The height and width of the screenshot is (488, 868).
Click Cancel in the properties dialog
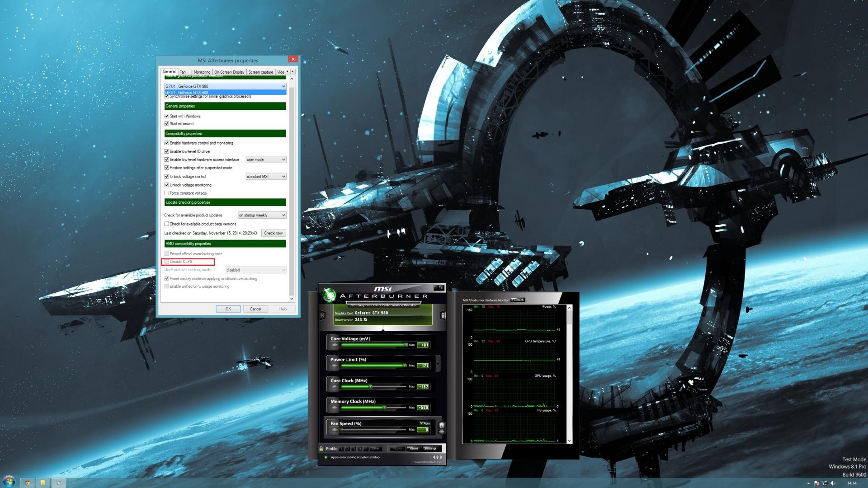point(255,309)
